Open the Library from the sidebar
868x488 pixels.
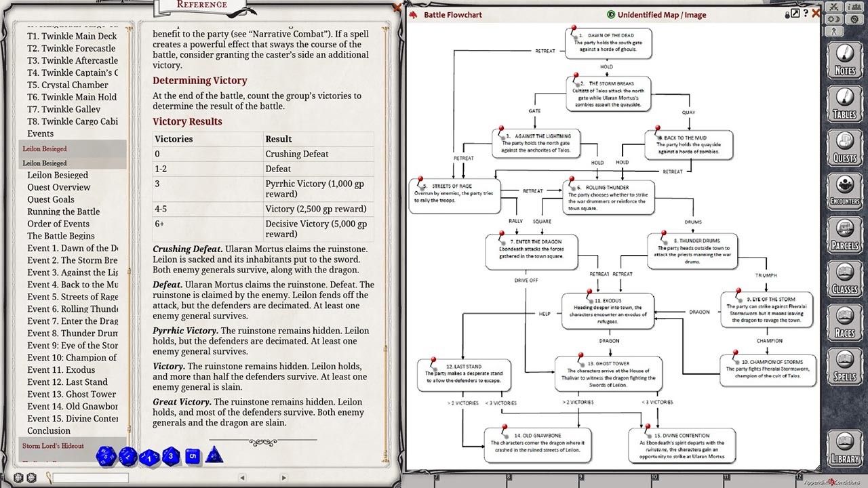tap(844, 449)
